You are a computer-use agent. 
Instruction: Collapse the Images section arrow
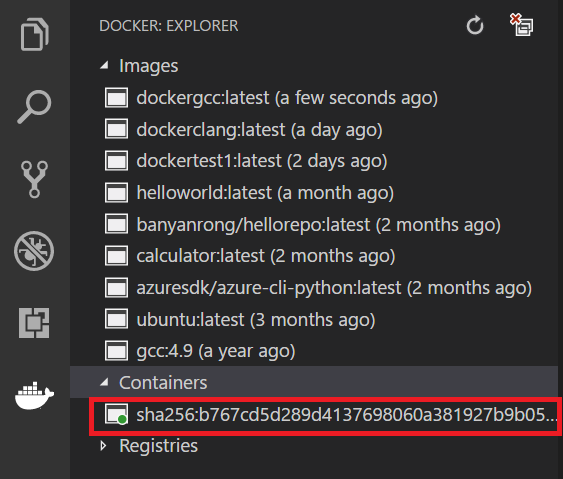pyautogui.click(x=104, y=65)
